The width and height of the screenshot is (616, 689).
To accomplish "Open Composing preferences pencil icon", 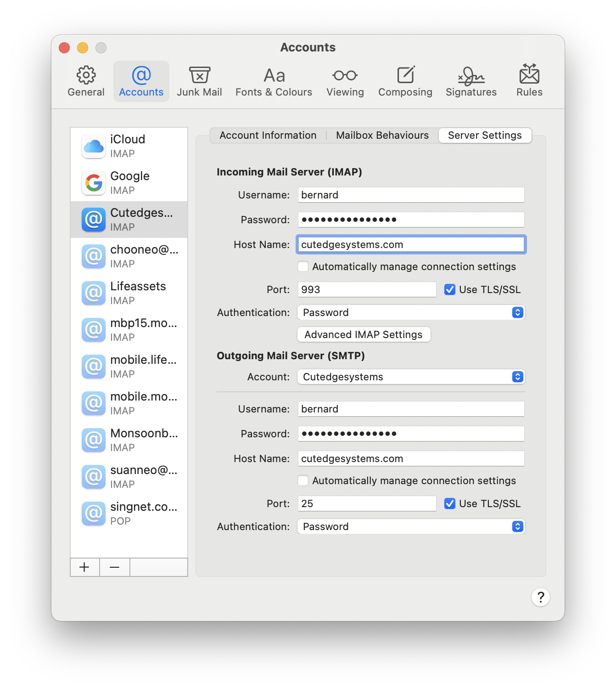I will [x=405, y=75].
